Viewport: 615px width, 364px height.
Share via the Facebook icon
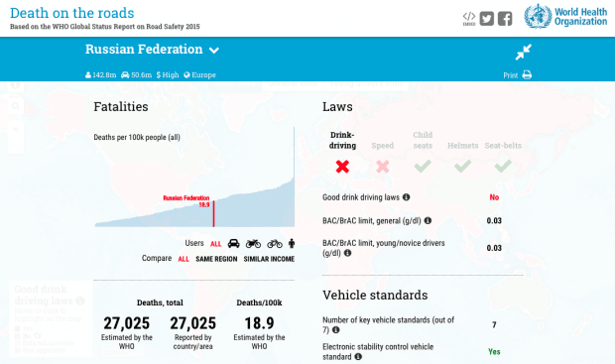point(505,19)
